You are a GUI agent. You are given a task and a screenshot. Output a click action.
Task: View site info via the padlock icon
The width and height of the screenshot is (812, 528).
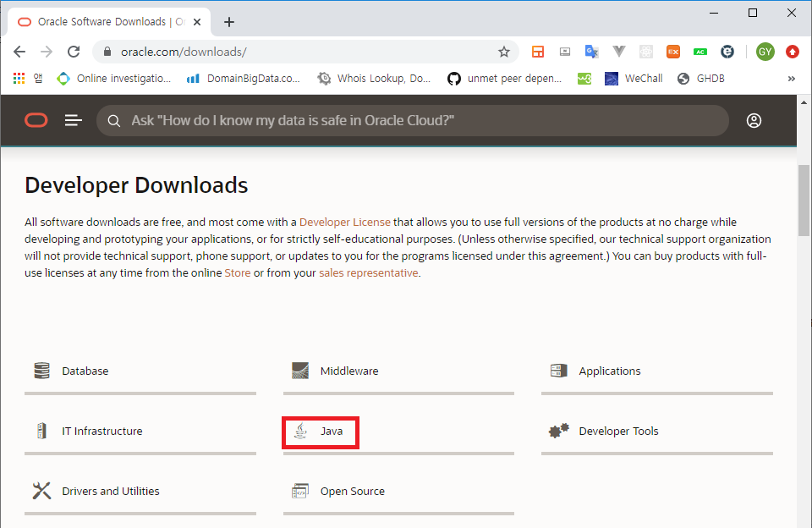coord(107,52)
